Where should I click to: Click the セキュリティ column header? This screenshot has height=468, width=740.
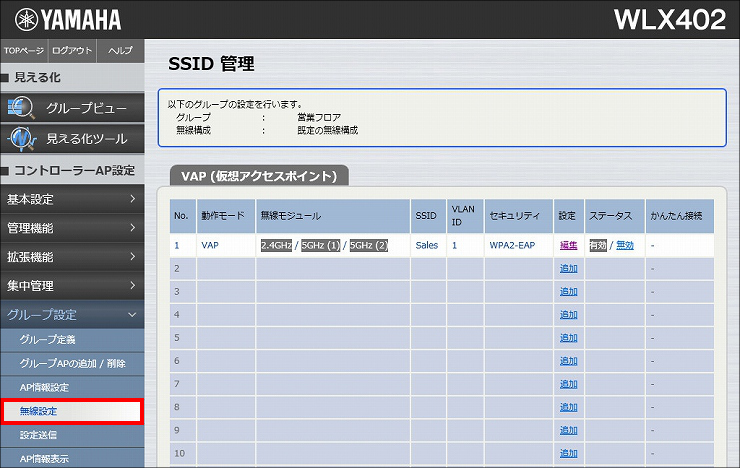pyautogui.click(x=519, y=216)
